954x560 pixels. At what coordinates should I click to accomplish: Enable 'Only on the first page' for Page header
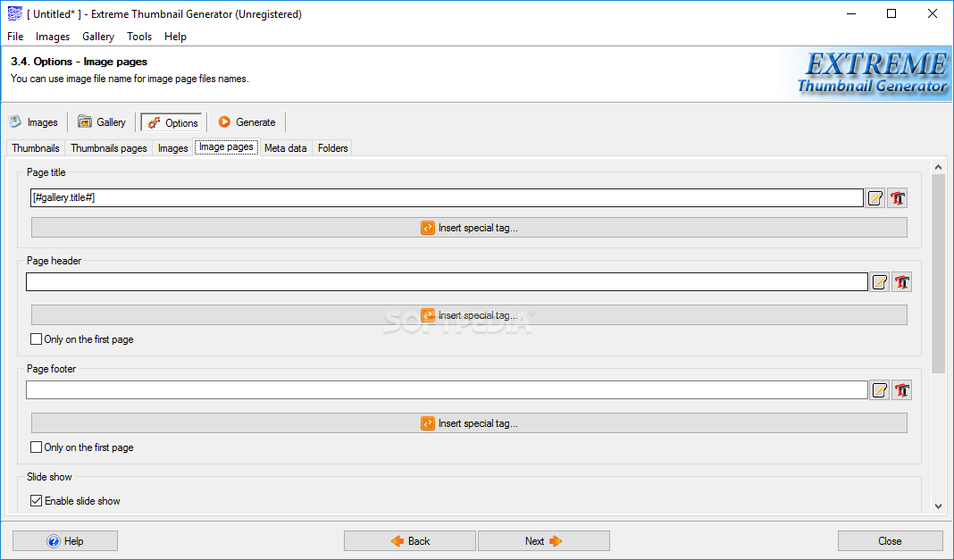click(37, 339)
